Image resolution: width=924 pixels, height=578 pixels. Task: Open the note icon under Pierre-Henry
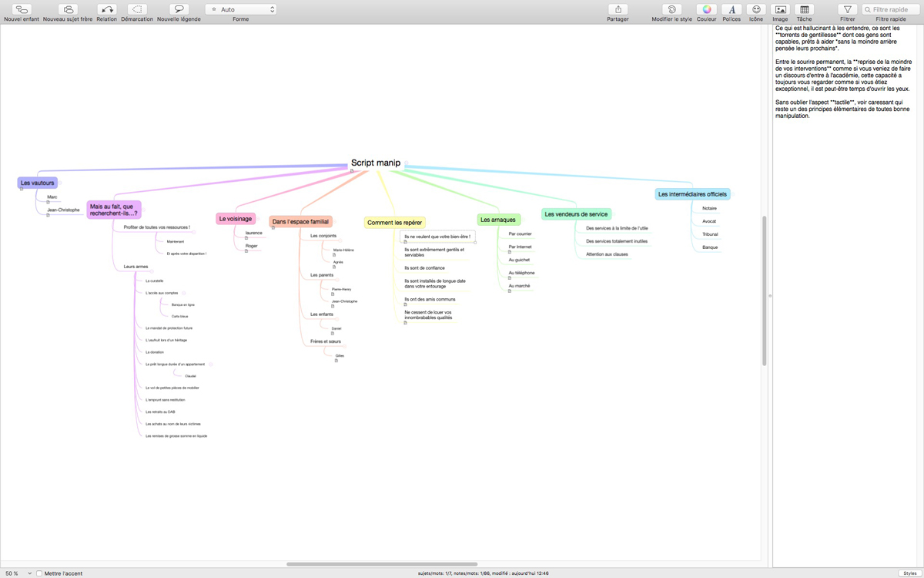click(333, 294)
